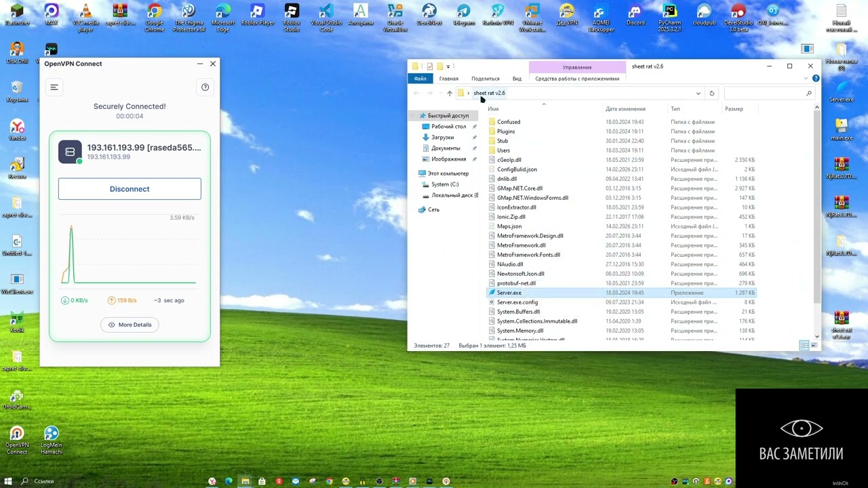Open the PyCharm desktop icon
868x488 pixels.
click(670, 18)
